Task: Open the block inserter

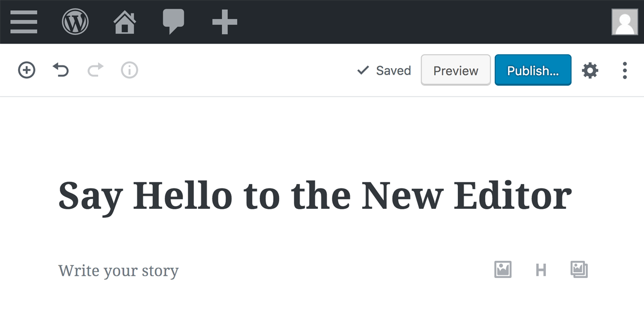Action: click(26, 70)
